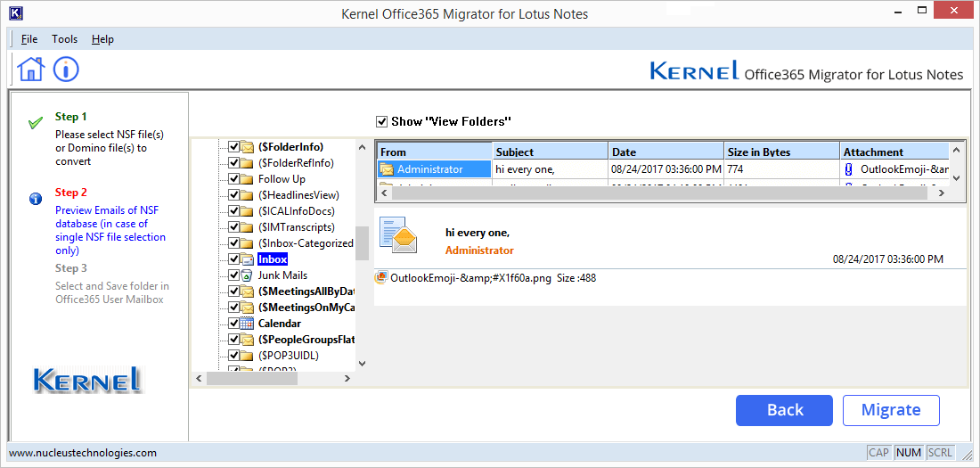Open the Help menu
This screenshot has height=468, width=980.
click(x=102, y=39)
